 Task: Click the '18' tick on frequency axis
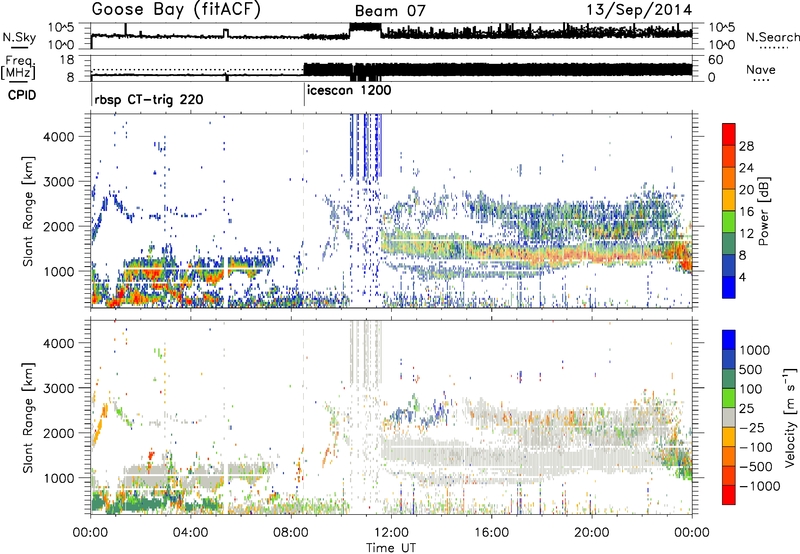[x=67, y=60]
